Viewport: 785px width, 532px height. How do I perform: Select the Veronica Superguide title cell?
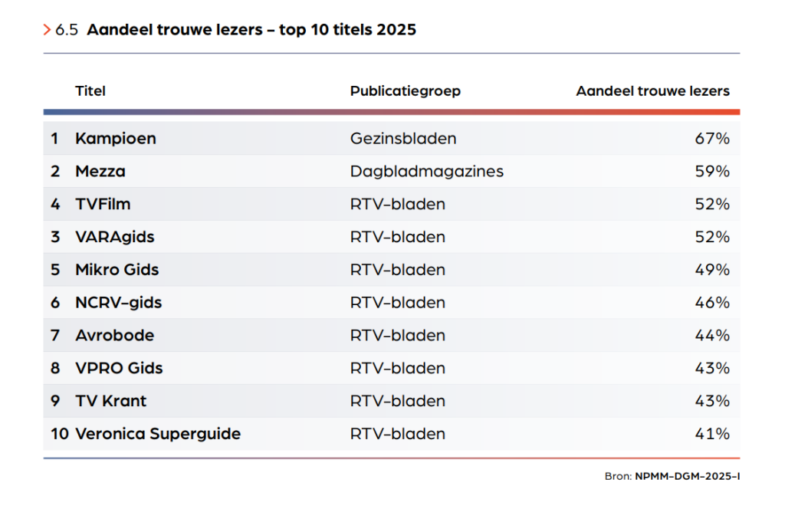tap(158, 434)
